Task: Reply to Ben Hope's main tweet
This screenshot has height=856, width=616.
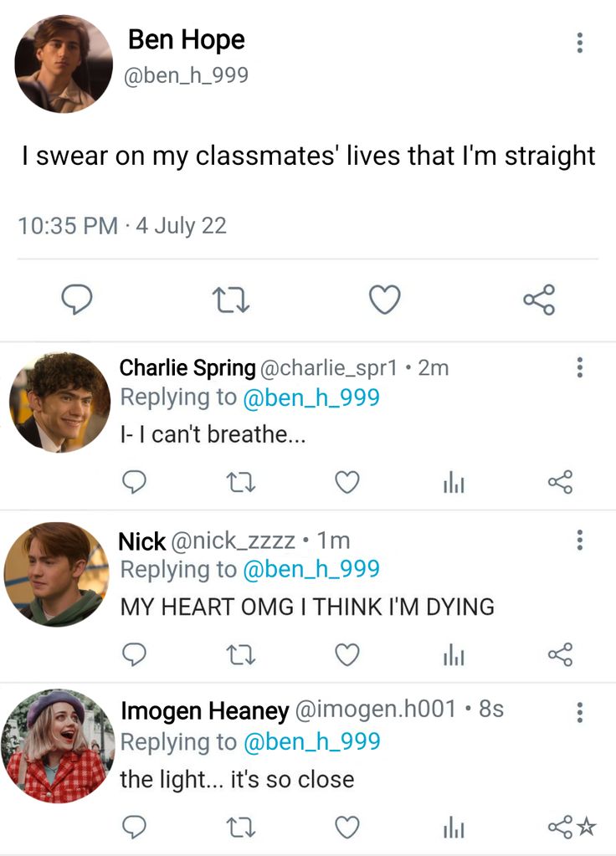Action: point(77,299)
